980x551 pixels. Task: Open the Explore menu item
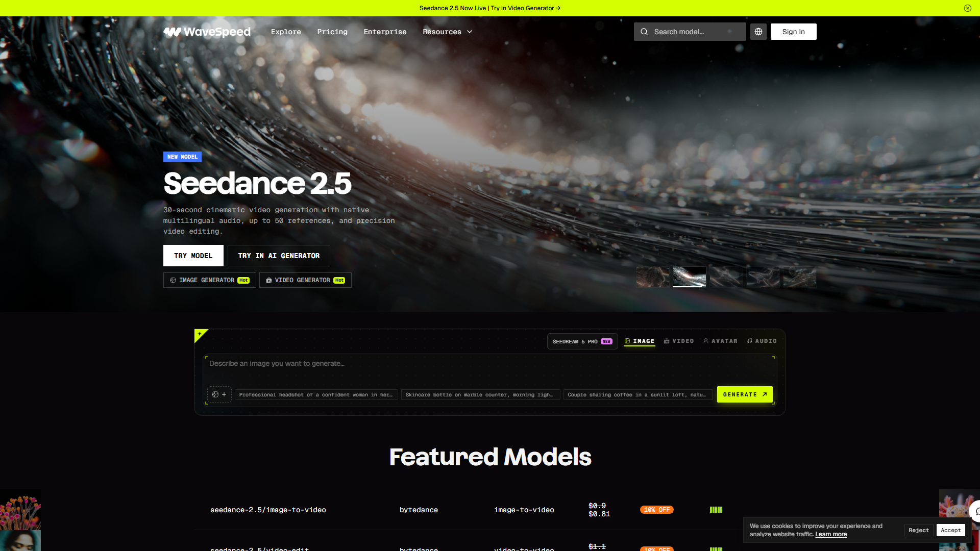(286, 32)
